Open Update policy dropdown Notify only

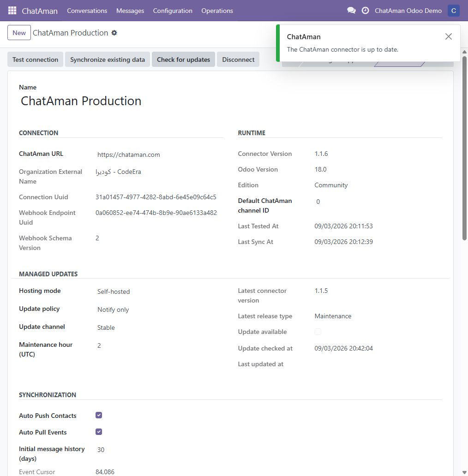160,309
